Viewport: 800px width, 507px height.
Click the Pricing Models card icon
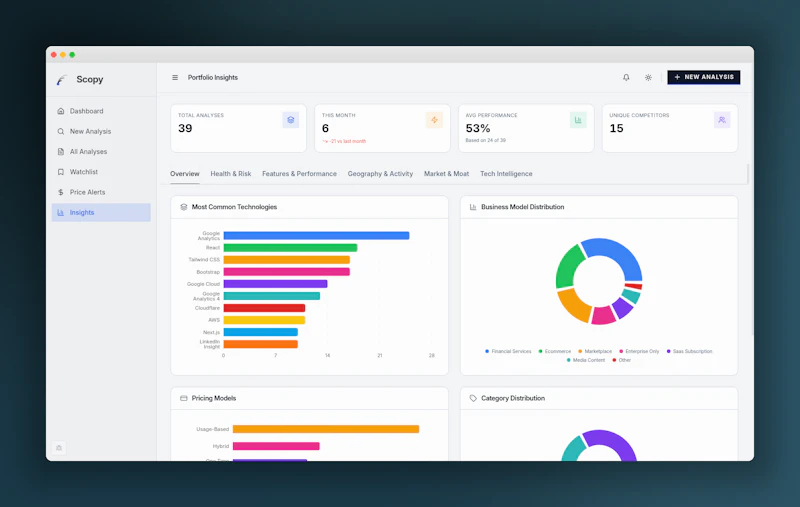(x=184, y=398)
